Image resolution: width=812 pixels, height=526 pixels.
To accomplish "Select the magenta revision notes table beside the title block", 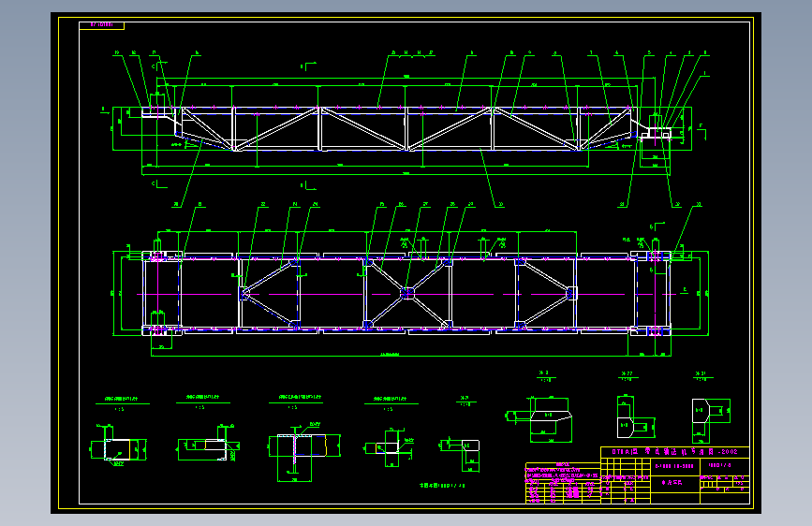I will [x=563, y=483].
